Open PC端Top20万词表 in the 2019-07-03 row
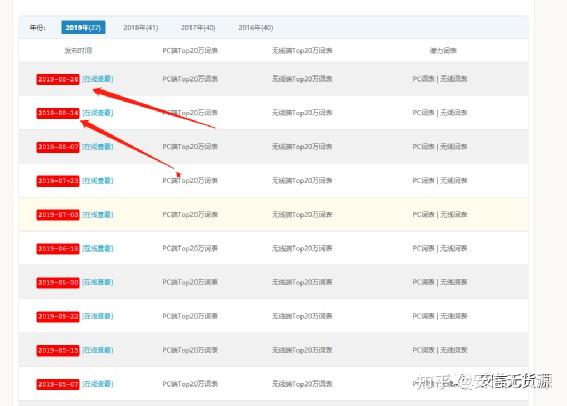 click(x=190, y=214)
